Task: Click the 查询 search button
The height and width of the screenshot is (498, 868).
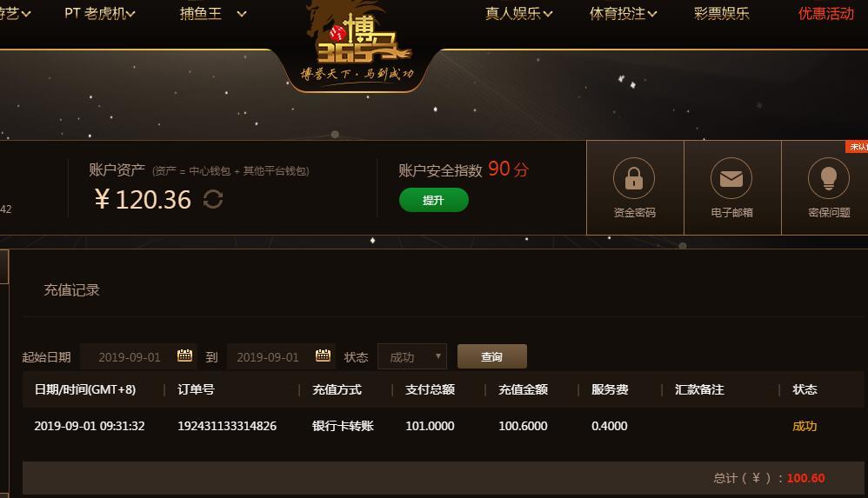Action: coord(491,356)
